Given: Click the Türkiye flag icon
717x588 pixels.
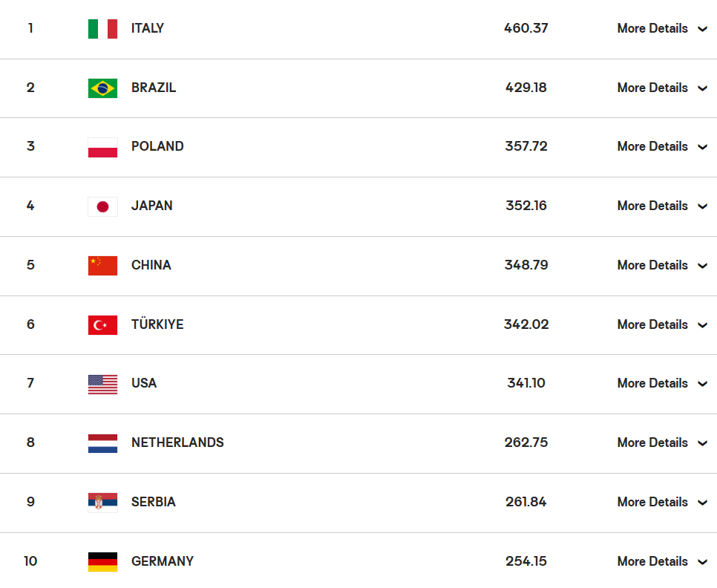Looking at the screenshot, I should (x=102, y=325).
